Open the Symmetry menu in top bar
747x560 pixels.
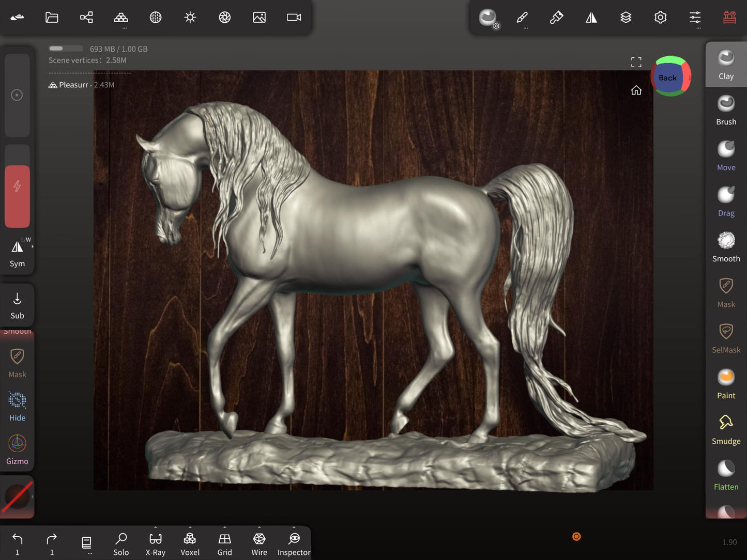[x=591, y=18]
